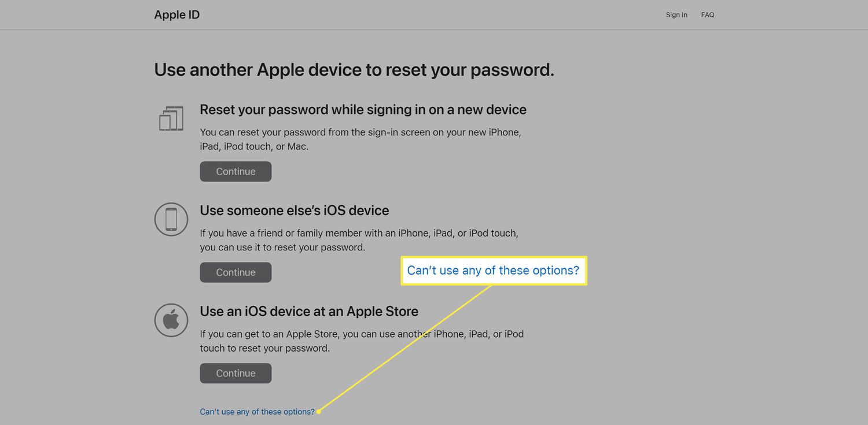Click the yellow dot beside the bottom link

point(319,412)
